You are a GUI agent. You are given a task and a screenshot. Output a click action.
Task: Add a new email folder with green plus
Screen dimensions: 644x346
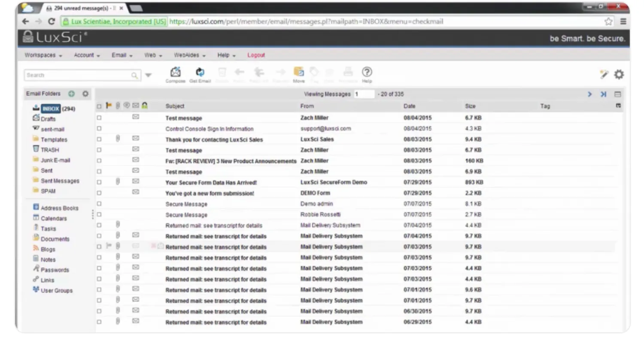pyautogui.click(x=72, y=94)
